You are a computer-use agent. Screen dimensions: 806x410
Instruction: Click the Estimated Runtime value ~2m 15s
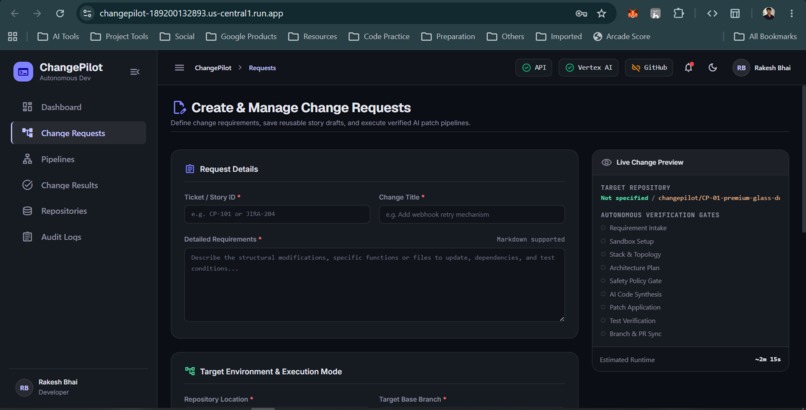(767, 360)
